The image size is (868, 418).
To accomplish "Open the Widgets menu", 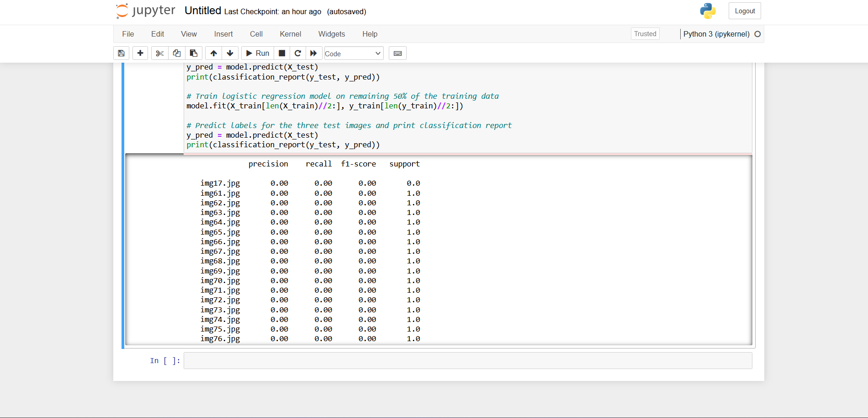I will pyautogui.click(x=331, y=34).
